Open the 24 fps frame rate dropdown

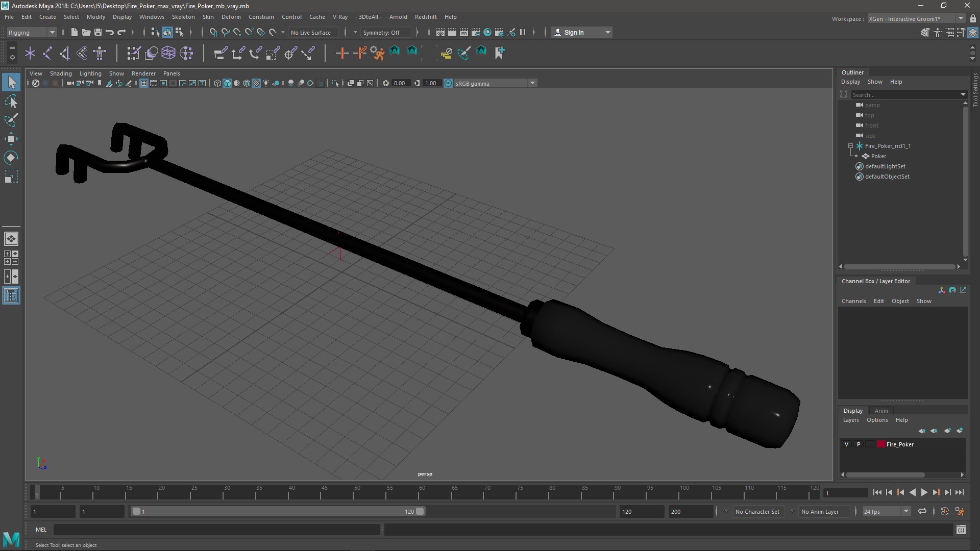click(x=887, y=511)
